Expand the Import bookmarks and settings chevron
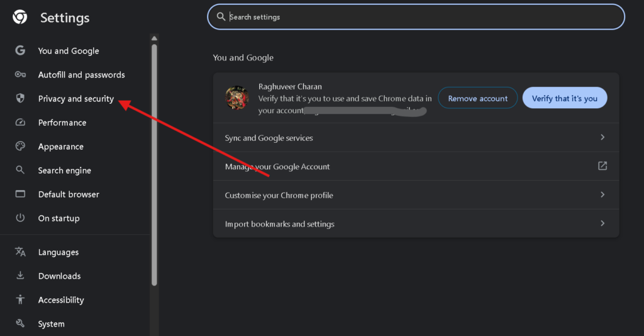 click(602, 223)
